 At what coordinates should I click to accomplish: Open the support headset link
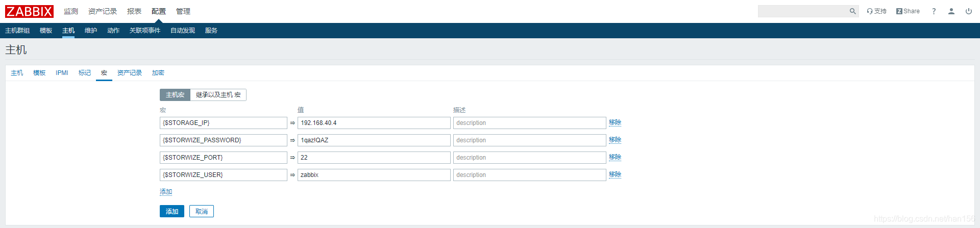click(876, 11)
